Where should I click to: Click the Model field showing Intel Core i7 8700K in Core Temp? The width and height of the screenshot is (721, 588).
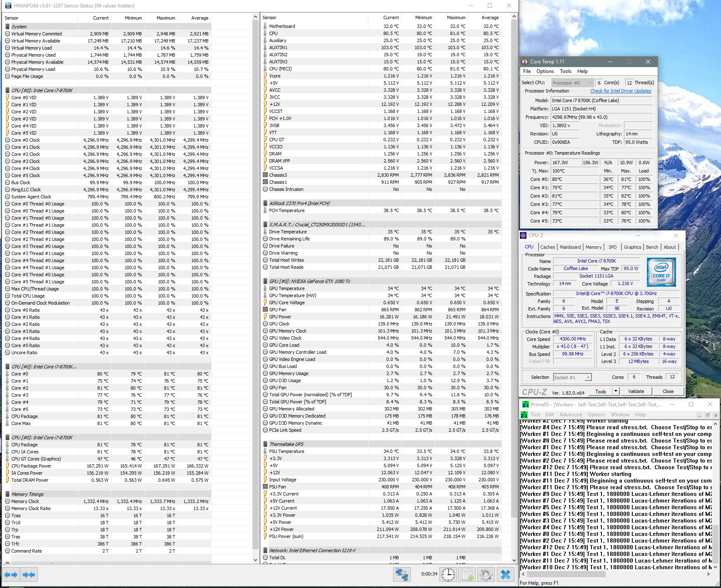tap(601, 100)
